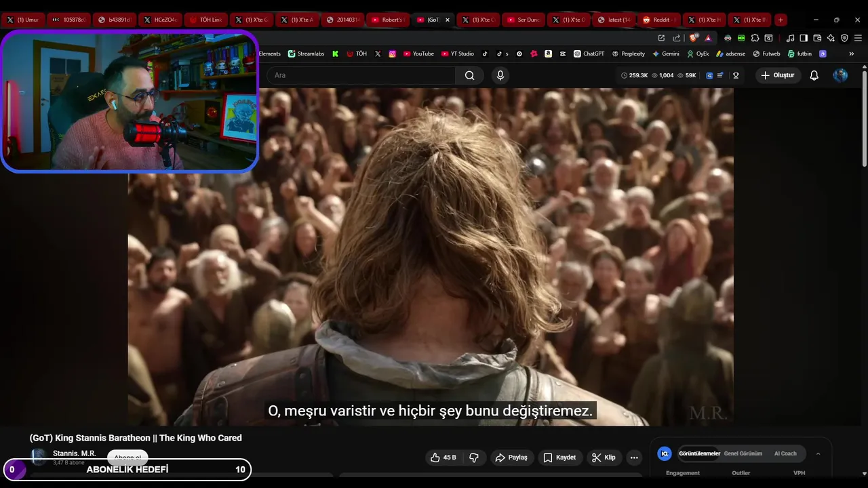Open the Stannis. M.R. channel link
This screenshot has width=868, height=488.
point(75,453)
